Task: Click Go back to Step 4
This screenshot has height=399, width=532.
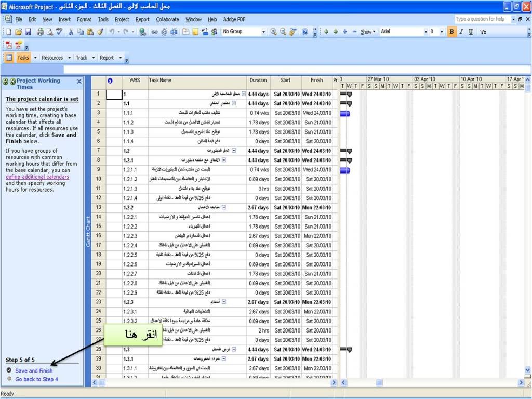Action: point(37,379)
